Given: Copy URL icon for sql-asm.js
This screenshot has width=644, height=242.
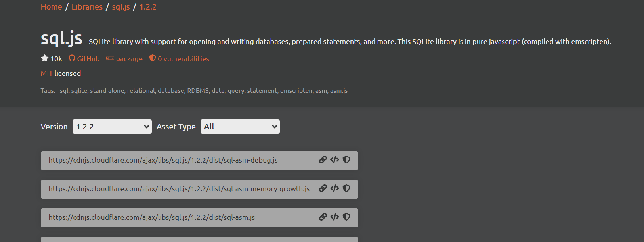Looking at the screenshot, I should 323,217.
